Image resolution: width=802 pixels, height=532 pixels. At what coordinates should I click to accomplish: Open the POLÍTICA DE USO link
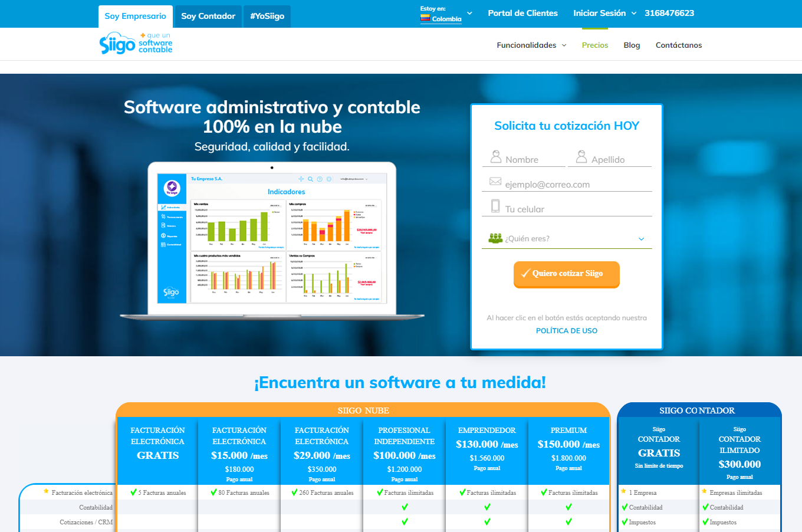(x=566, y=330)
